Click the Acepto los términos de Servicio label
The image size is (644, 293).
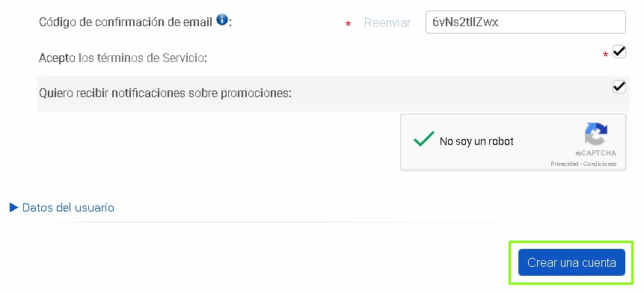123,58
